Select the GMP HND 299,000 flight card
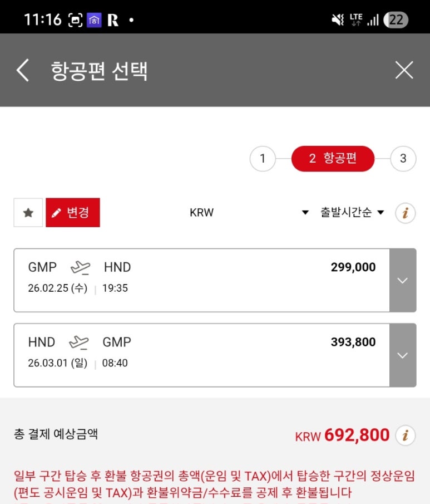Screen dimensions: 430x504 pyautogui.click(x=201, y=280)
